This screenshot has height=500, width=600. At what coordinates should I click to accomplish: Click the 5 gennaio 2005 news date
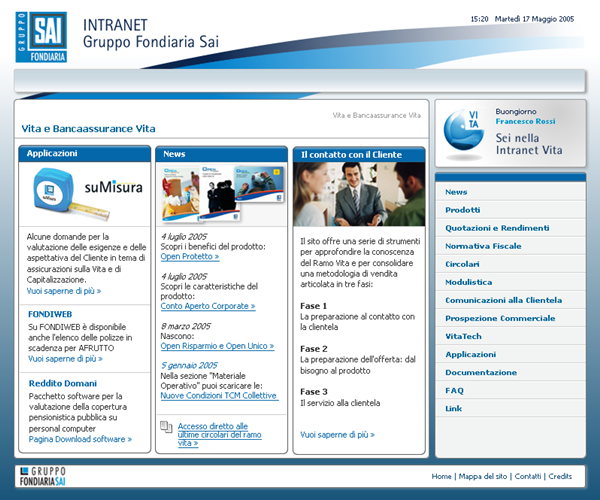(x=189, y=365)
